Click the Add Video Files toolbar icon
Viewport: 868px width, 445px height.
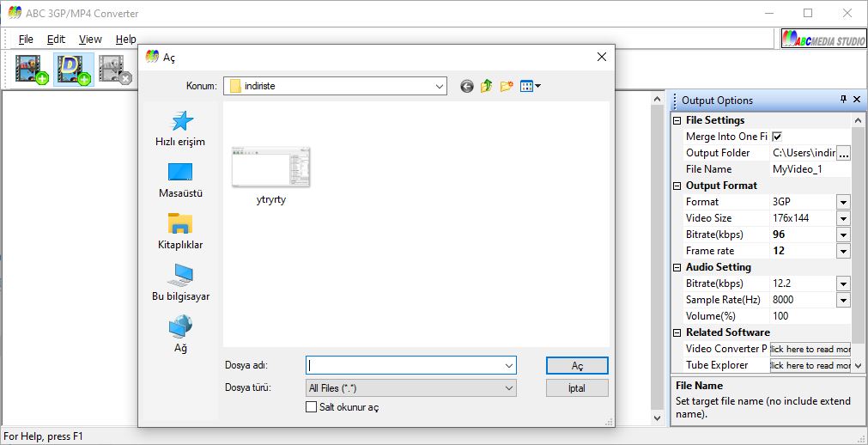(32, 70)
